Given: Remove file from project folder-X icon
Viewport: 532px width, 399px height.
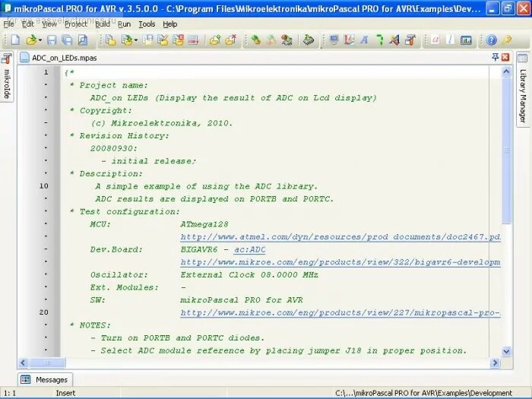Looking at the screenshot, I should coord(231,40).
